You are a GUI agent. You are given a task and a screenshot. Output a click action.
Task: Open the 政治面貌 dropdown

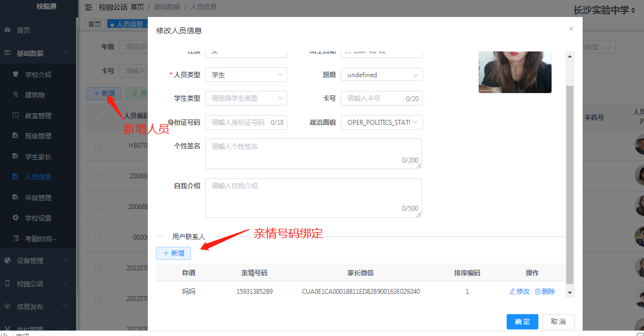[x=381, y=122]
